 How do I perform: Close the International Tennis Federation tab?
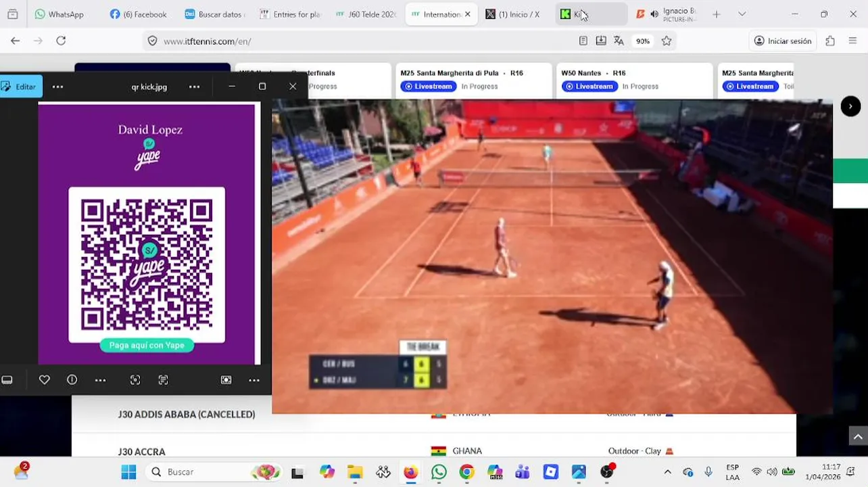point(468,14)
